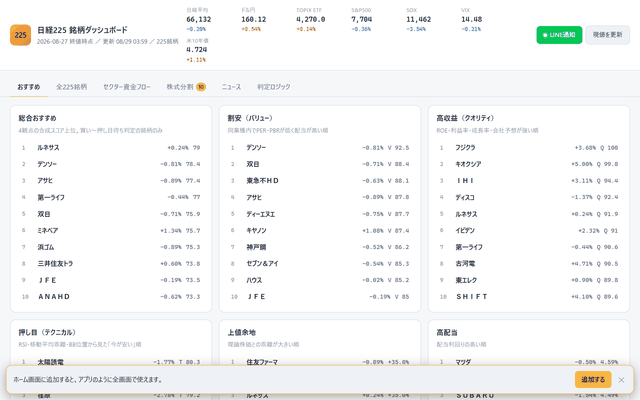Open the ディスコ row
This screenshot has height=400, width=640.
[x=529, y=197]
